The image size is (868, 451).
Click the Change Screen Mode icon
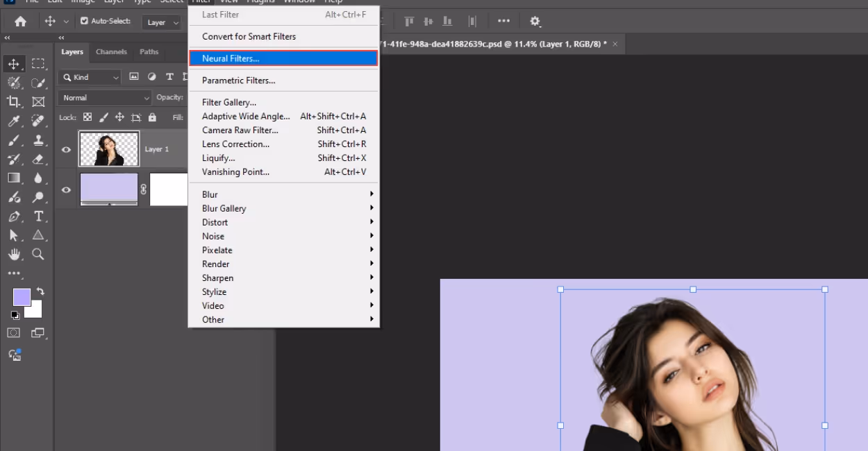(38, 333)
